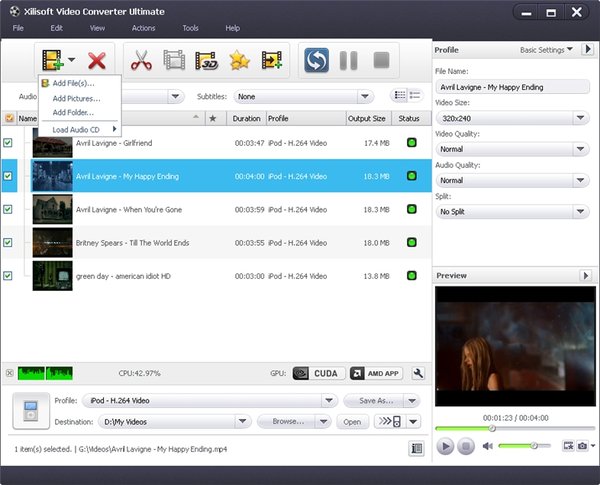The height and width of the screenshot is (485, 600).
Task: Click the File Name input field
Action: coord(512,87)
